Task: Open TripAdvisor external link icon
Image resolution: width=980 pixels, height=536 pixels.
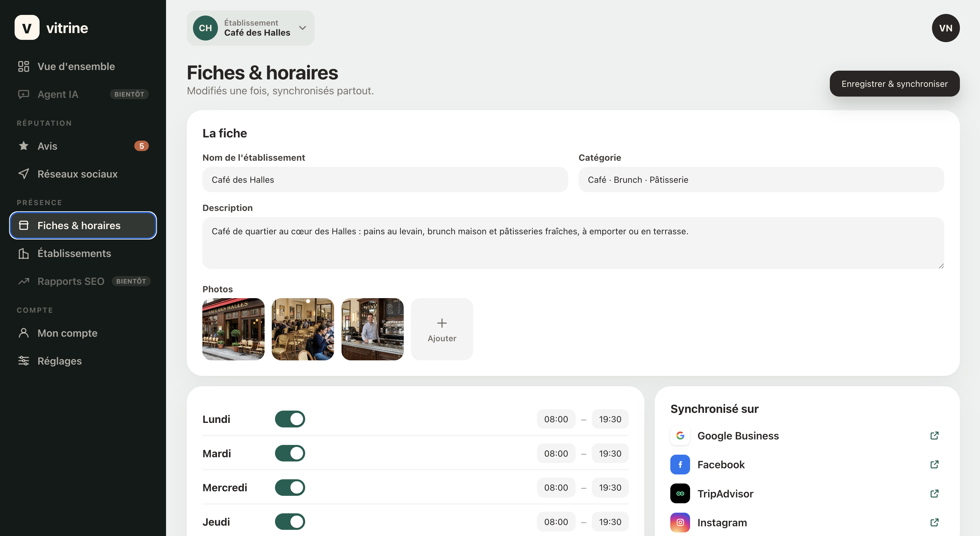Action: coord(934,494)
